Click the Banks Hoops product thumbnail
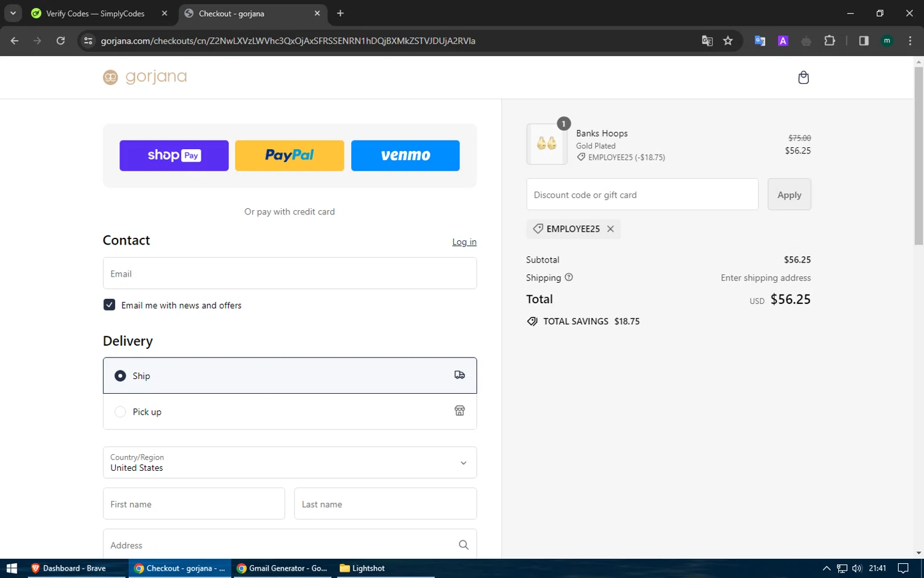The image size is (924, 578). coord(546,144)
